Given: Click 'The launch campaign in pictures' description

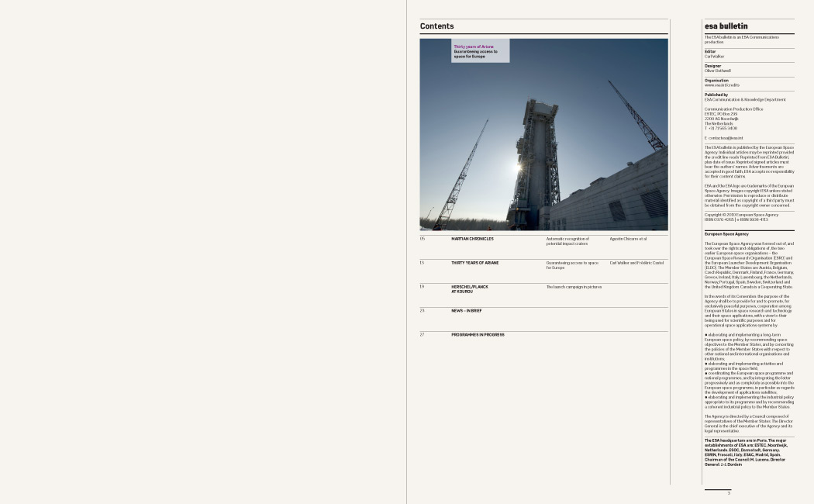Looking at the screenshot, I should [574, 287].
